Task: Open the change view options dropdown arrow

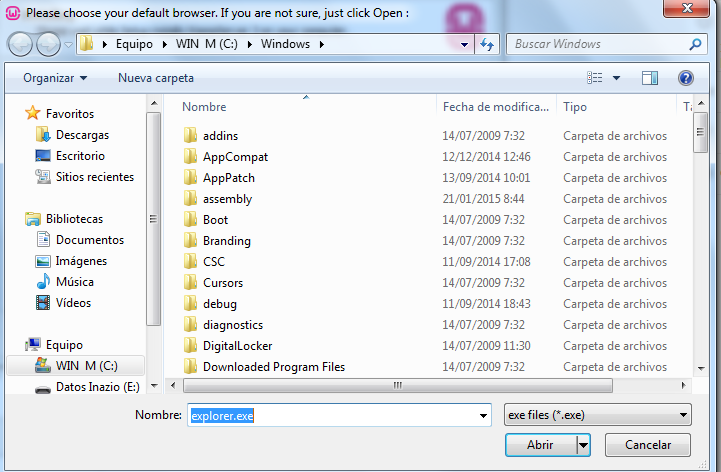Action: point(616,78)
